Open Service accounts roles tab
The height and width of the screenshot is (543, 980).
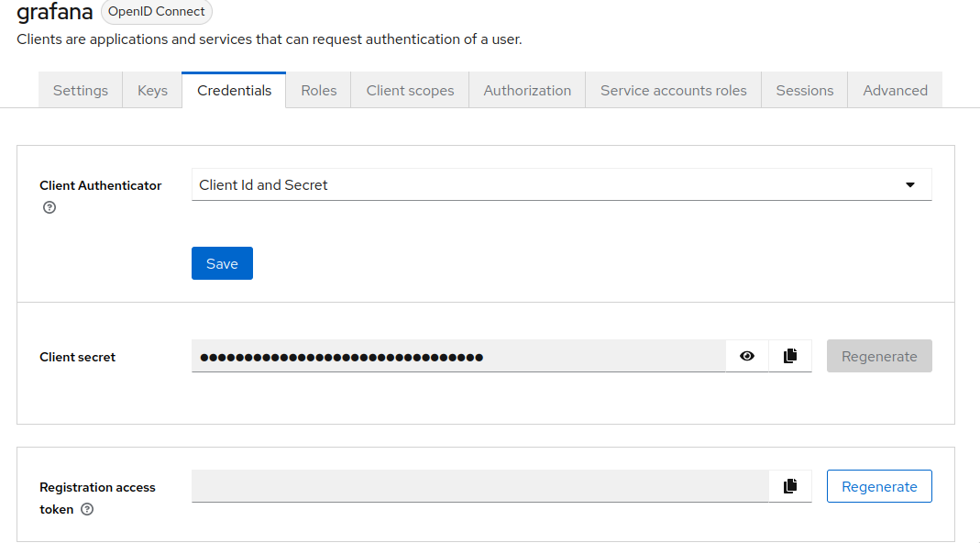point(673,90)
